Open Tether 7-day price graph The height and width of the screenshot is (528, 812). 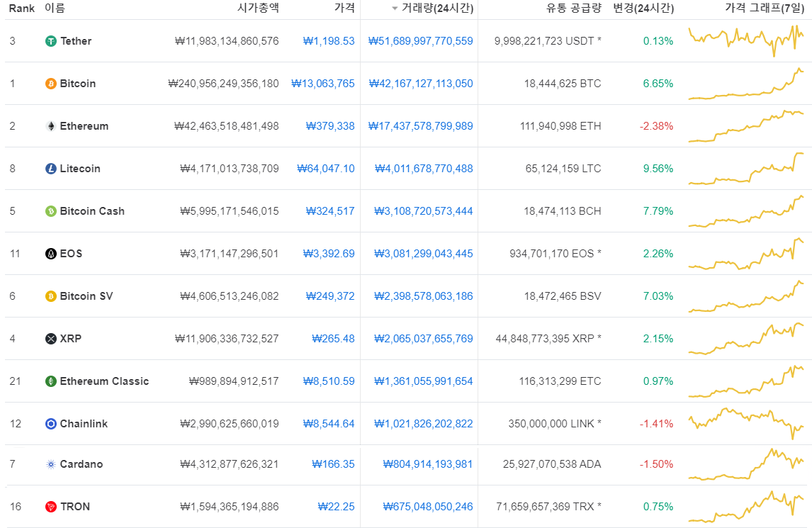746,41
